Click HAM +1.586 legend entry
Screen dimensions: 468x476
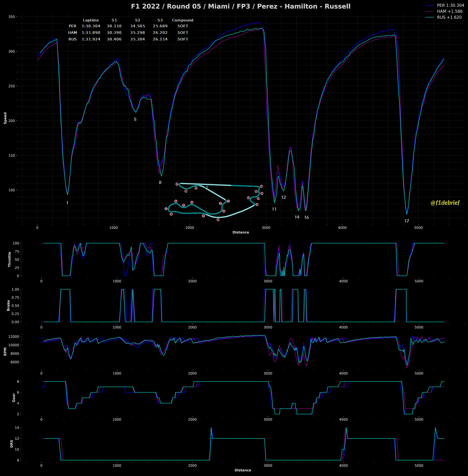tap(449, 11)
